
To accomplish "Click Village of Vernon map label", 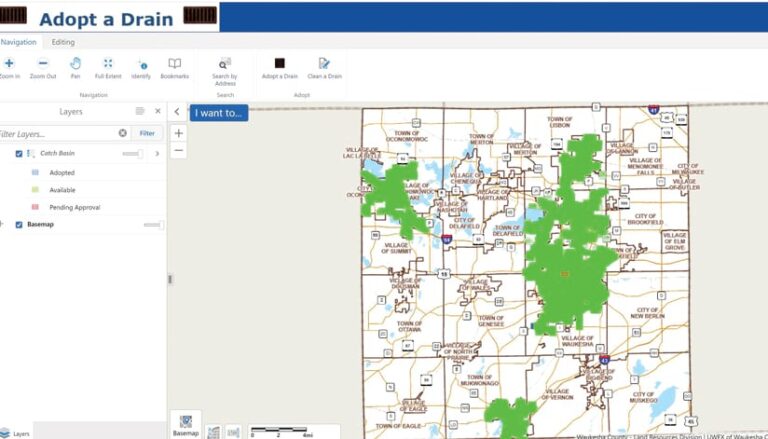I will tap(558, 394).
